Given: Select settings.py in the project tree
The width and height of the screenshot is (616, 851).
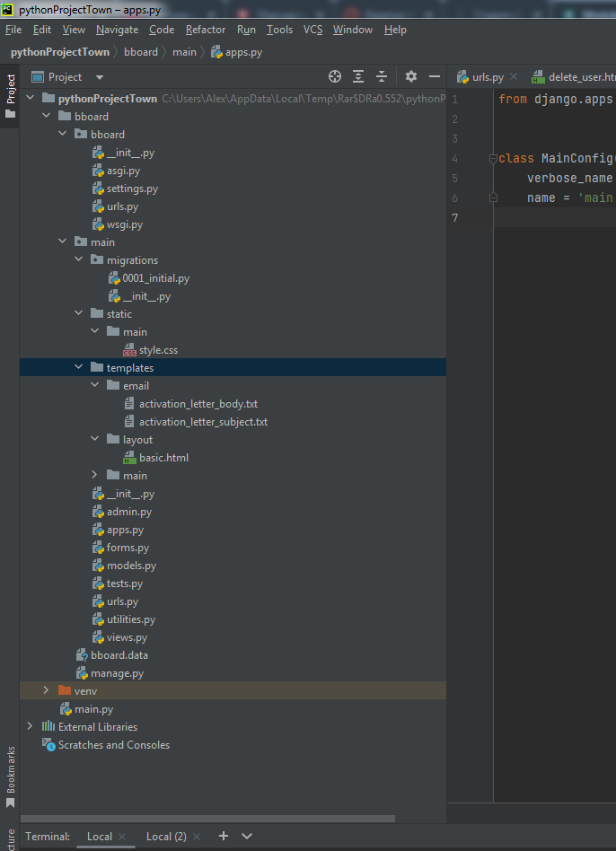Looking at the screenshot, I should (x=132, y=189).
